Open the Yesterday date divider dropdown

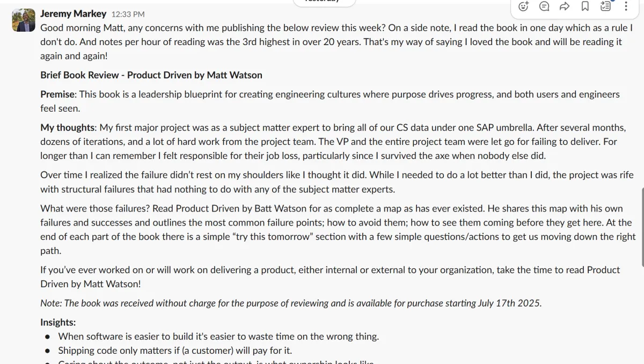click(324, 2)
